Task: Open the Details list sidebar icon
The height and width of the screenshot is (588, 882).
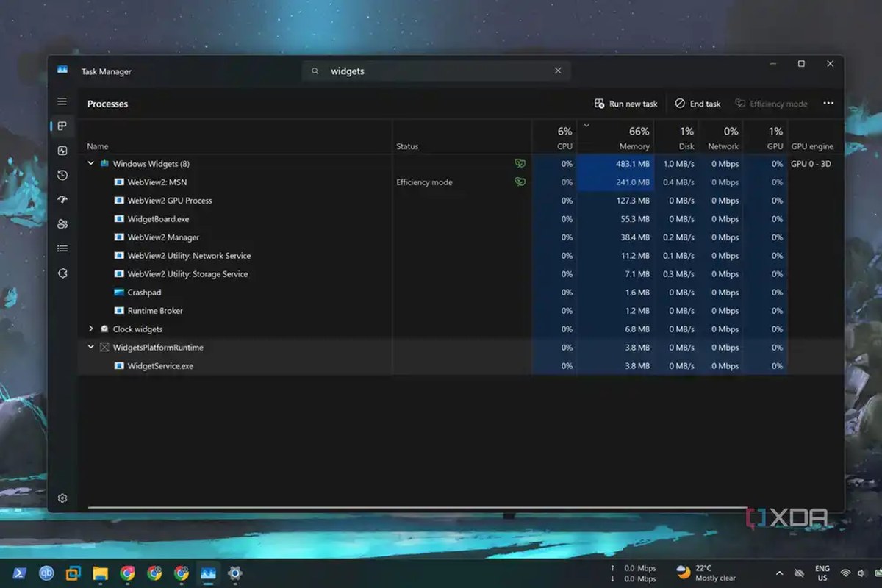Action: (62, 248)
